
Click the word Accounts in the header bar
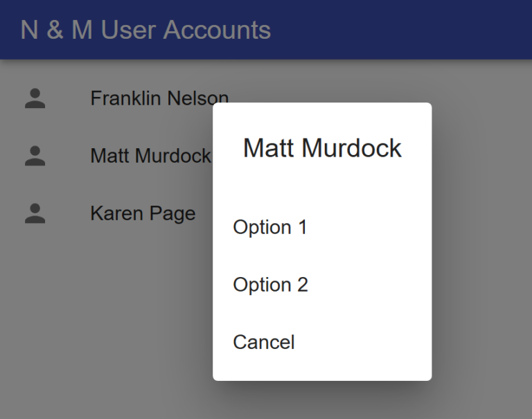tap(217, 30)
